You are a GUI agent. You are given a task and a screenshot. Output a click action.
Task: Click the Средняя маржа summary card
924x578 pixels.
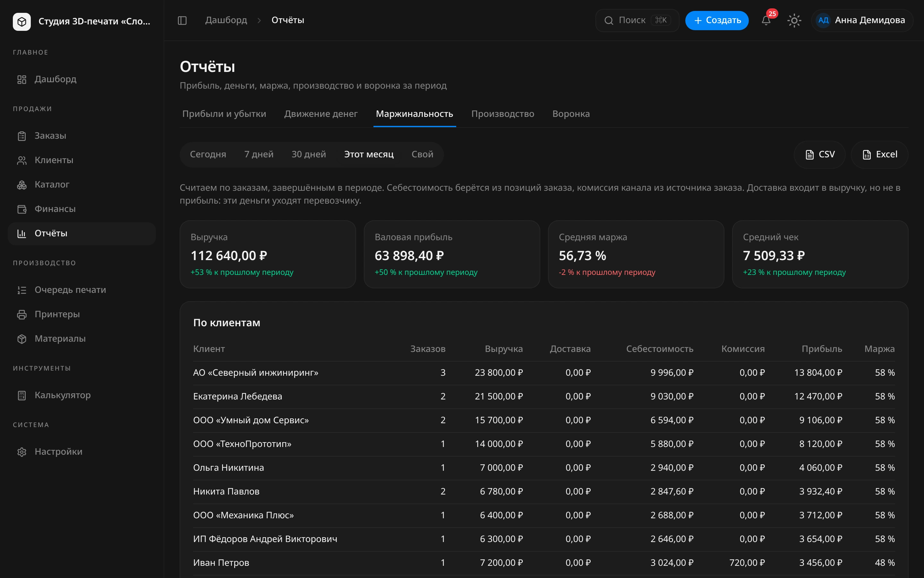pos(636,254)
